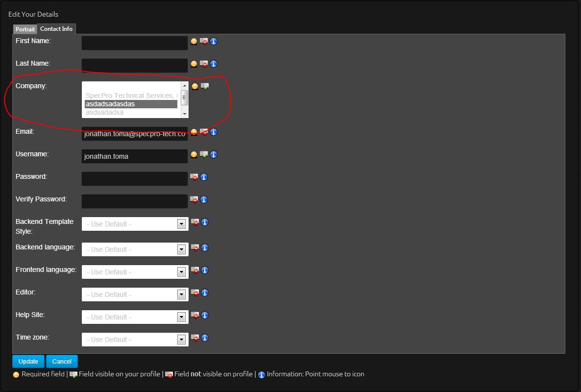Select 'asdadsadasdas' in the Company list
581x392 pixels.
tap(131, 104)
